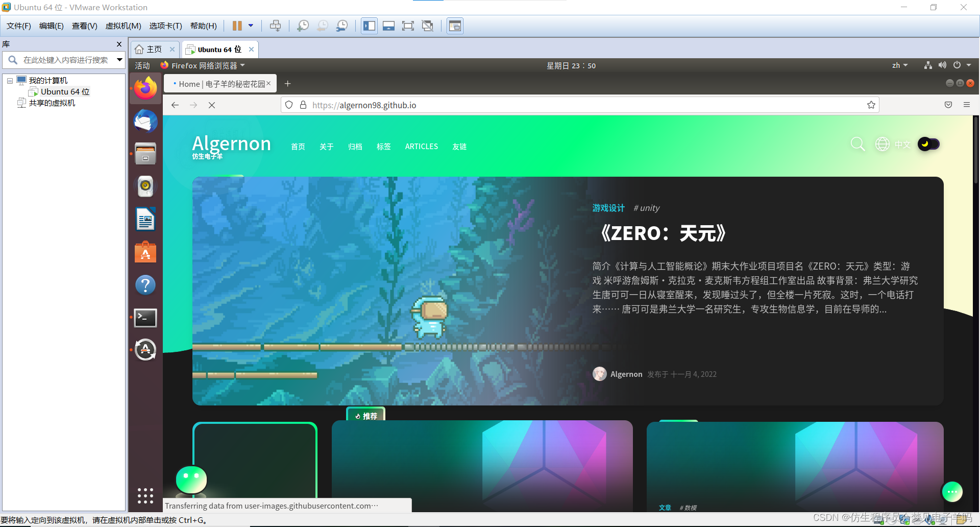The width and height of the screenshot is (980, 527).
Task: Open the library search dropdown arrow
Action: click(119, 60)
